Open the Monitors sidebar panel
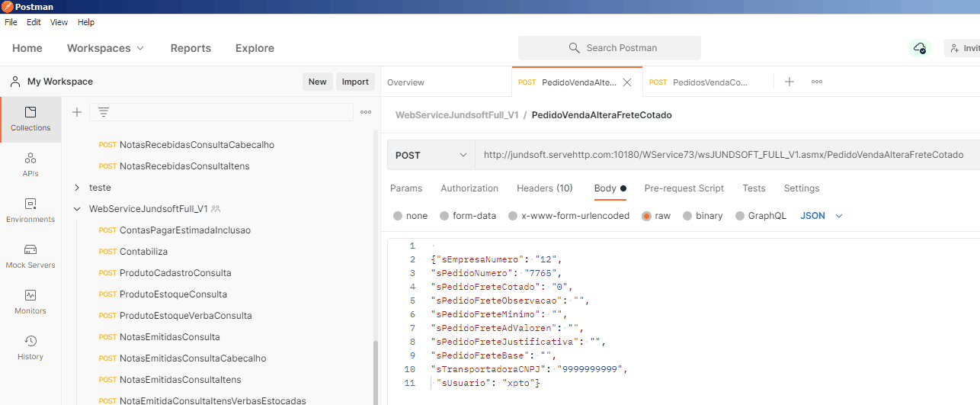The width and height of the screenshot is (980, 405). (x=30, y=302)
